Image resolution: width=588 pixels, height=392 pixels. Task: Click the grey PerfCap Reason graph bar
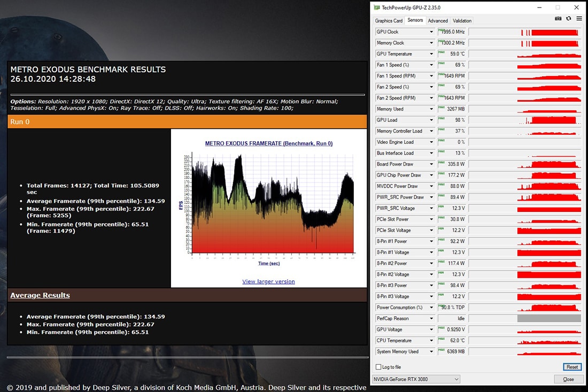[549, 319]
